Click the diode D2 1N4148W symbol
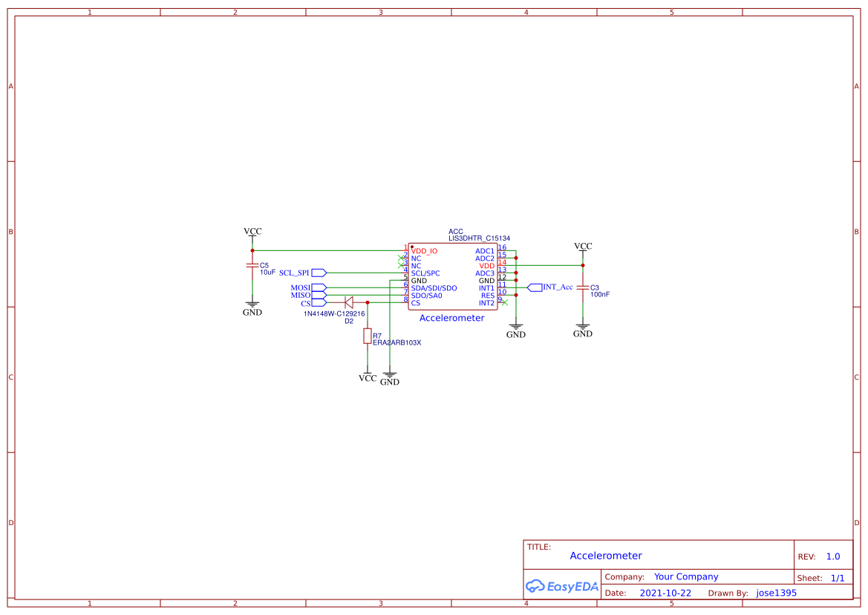Screen dimensions: 868x615 [x=348, y=302]
